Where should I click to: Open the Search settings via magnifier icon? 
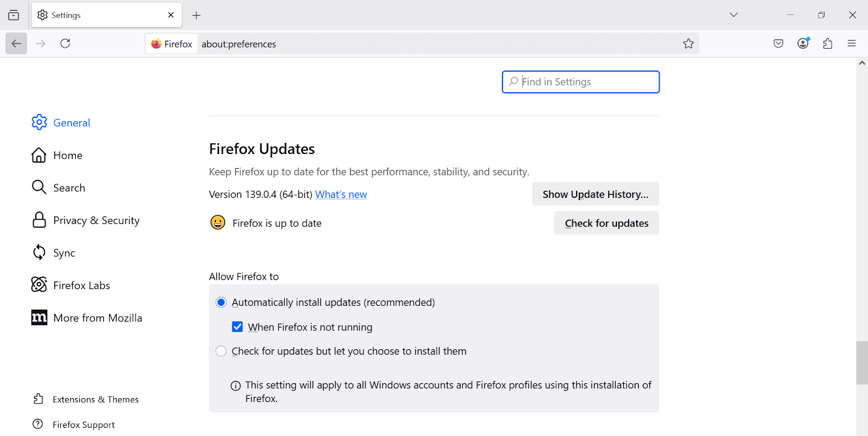pos(39,187)
